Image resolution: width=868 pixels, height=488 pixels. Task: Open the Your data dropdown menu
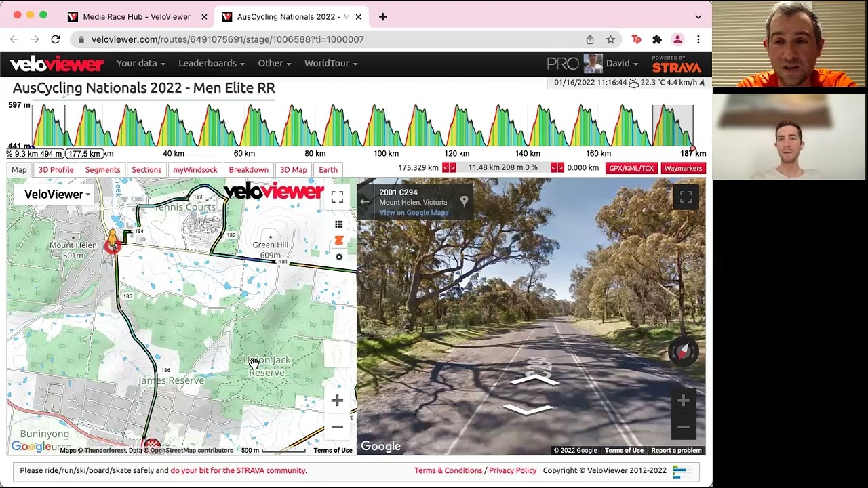click(140, 63)
